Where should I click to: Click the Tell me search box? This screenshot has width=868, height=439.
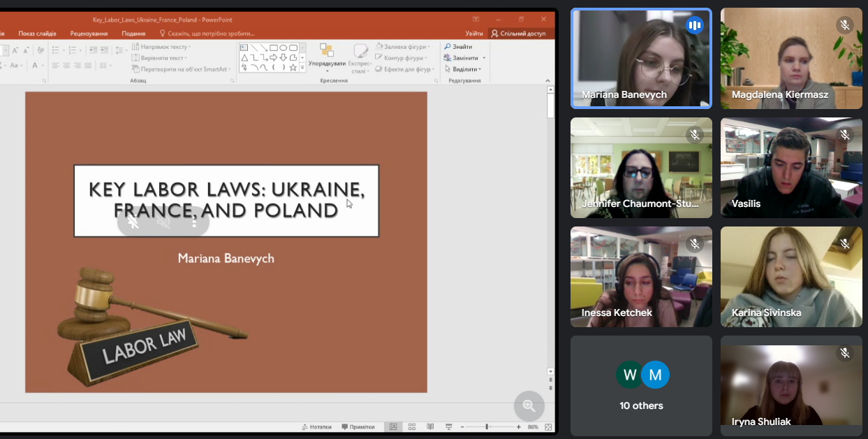(207, 33)
